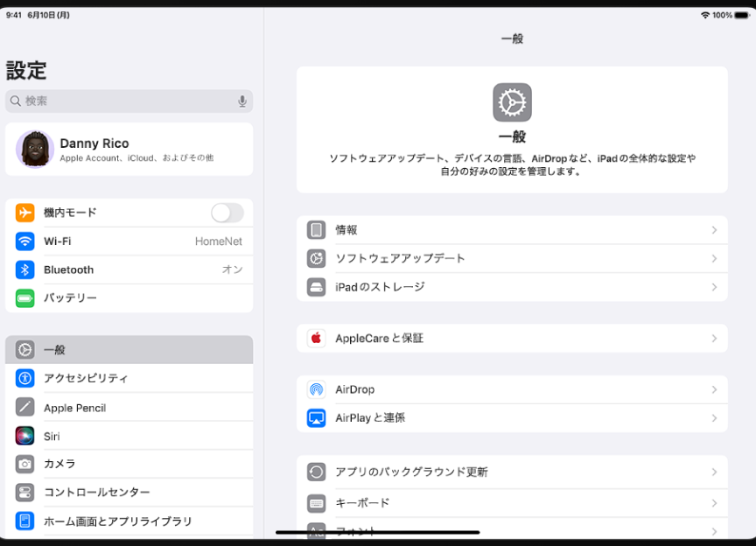Expand the iPadのストレージ chevron
The width and height of the screenshot is (756, 546).
pos(714,287)
